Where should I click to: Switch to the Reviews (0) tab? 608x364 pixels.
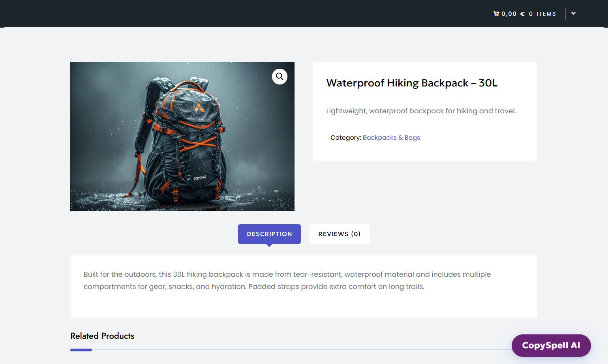(x=339, y=234)
